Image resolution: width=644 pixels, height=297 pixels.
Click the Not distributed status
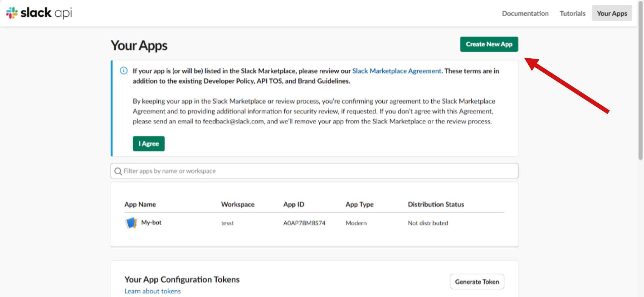[x=428, y=223]
